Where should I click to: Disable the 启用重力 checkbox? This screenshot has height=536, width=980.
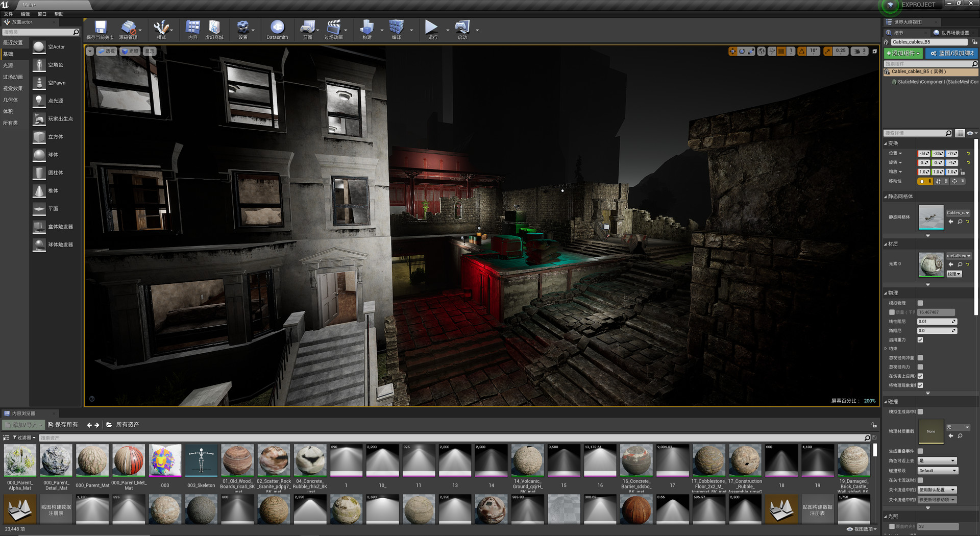(920, 339)
